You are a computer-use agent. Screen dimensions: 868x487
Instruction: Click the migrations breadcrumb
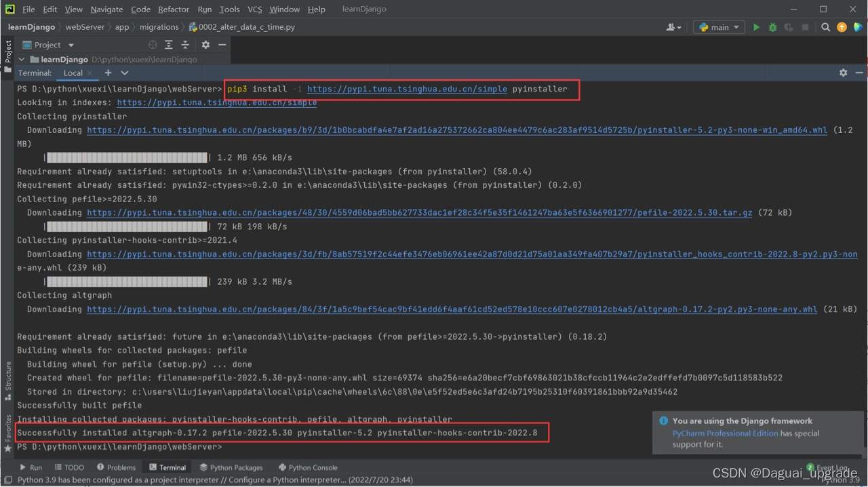tap(159, 27)
